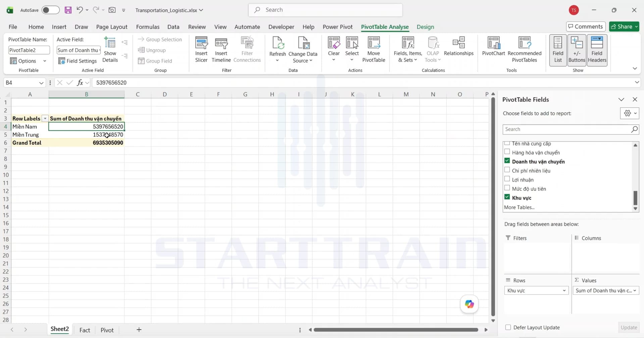Insert a PivotChart
This screenshot has height=338, width=644.
point(493,47)
